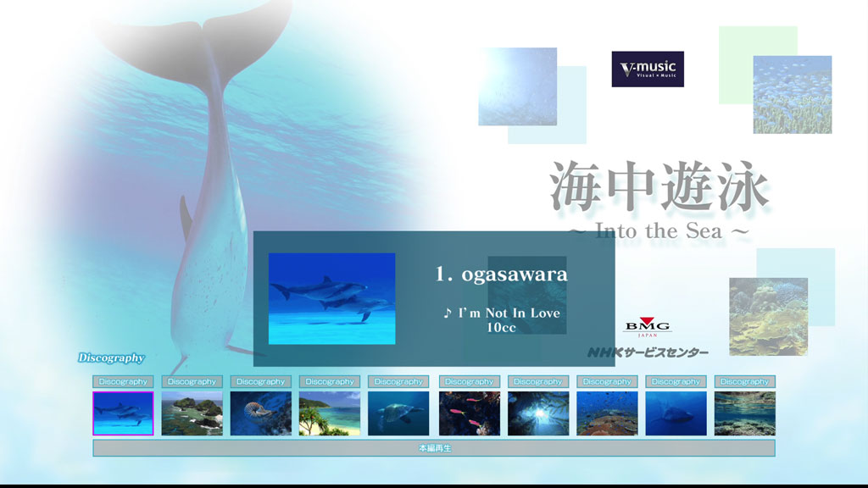Viewport: 868px width, 488px height.
Task: Switch to the last Discography tab
Action: click(745, 381)
